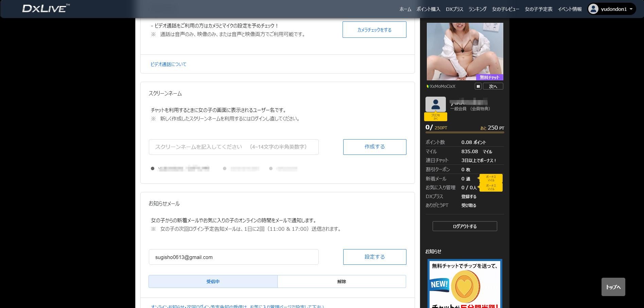This screenshot has width=644, height=308.
Task: Click the user avatar icon in header
Action: click(593, 9)
